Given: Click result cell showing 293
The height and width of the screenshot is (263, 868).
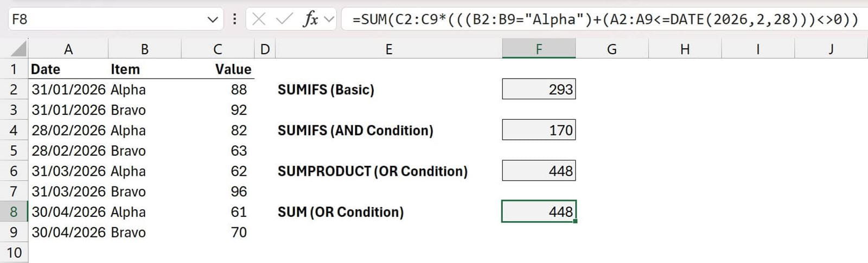Looking at the screenshot, I should pos(539,89).
